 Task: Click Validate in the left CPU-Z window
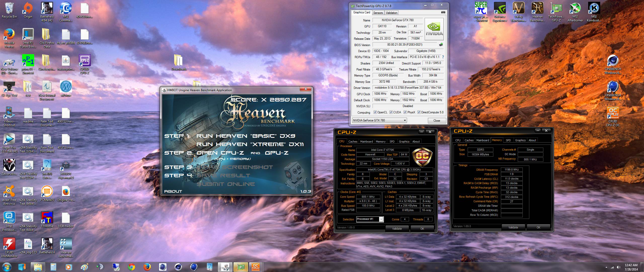pyautogui.click(x=397, y=229)
